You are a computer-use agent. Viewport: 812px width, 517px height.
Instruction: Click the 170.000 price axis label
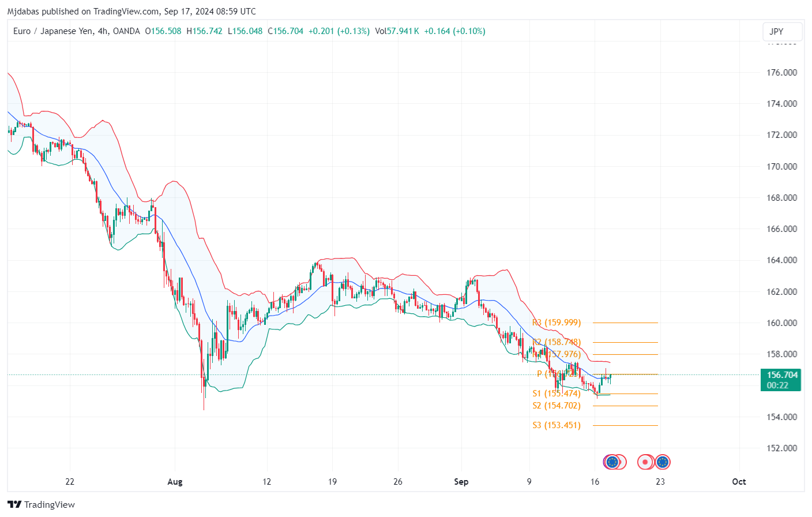[x=782, y=167]
